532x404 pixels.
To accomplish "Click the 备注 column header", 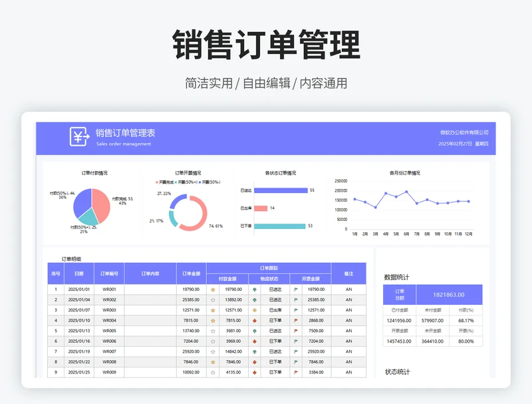I will pos(348,274).
